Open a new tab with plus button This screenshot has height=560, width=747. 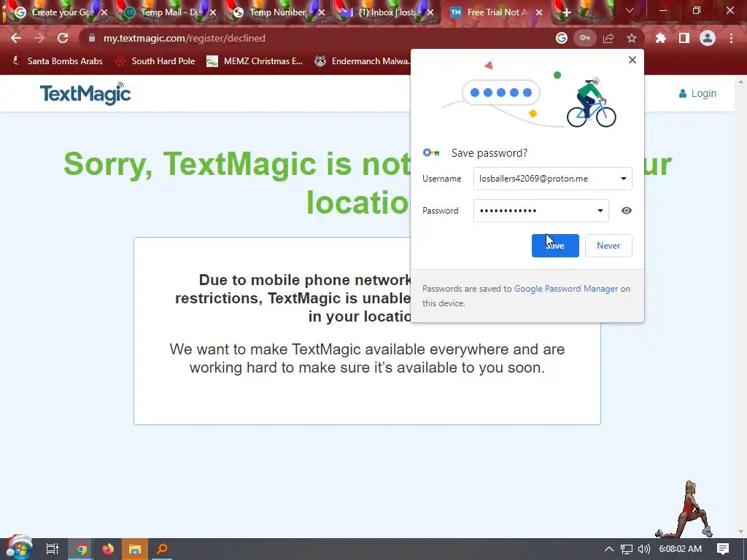point(566,12)
